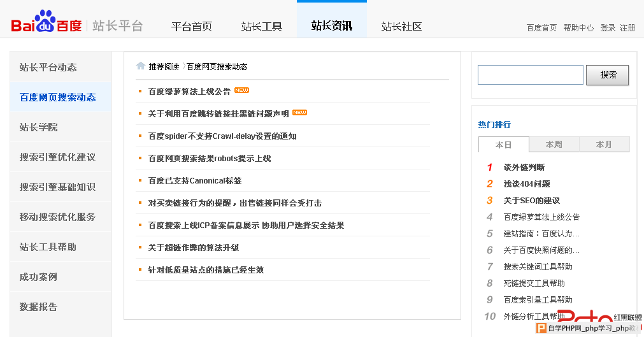Open article 关于利用百度跳转链接挂黑链问题声明
Viewport: 644px width, 337px height.
click(x=218, y=113)
